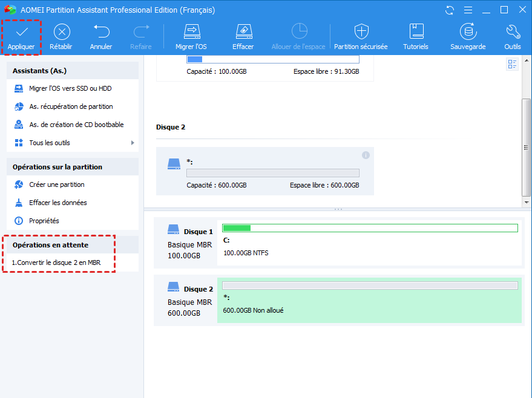The width and height of the screenshot is (532, 398).
Task: Click the Sauvegarde toolbar icon
Action: [467, 32]
